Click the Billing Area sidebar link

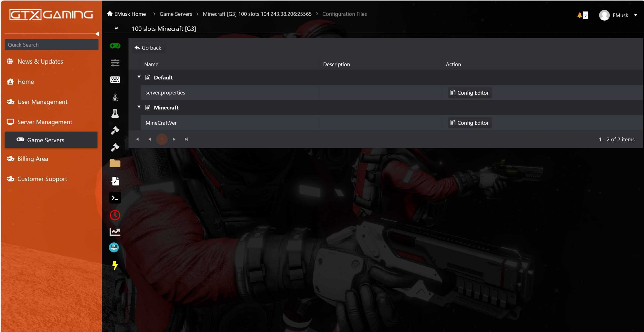[32, 158]
